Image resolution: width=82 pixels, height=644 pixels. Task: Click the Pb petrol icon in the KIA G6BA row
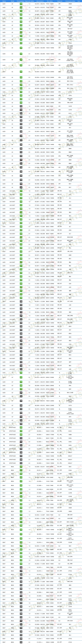[21, 435]
